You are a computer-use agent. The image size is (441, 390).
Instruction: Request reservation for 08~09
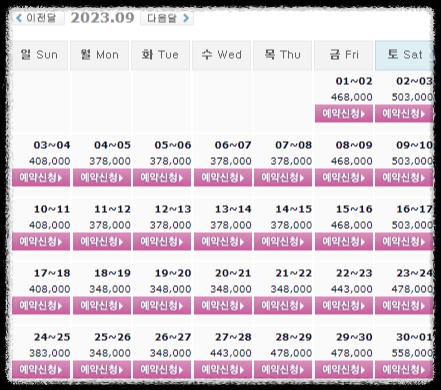click(344, 178)
